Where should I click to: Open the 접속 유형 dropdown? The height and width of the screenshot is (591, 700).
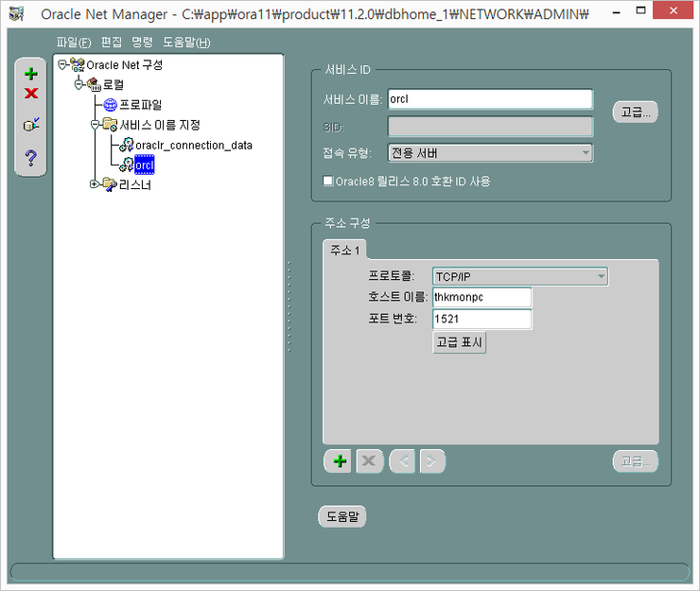pyautogui.click(x=490, y=153)
